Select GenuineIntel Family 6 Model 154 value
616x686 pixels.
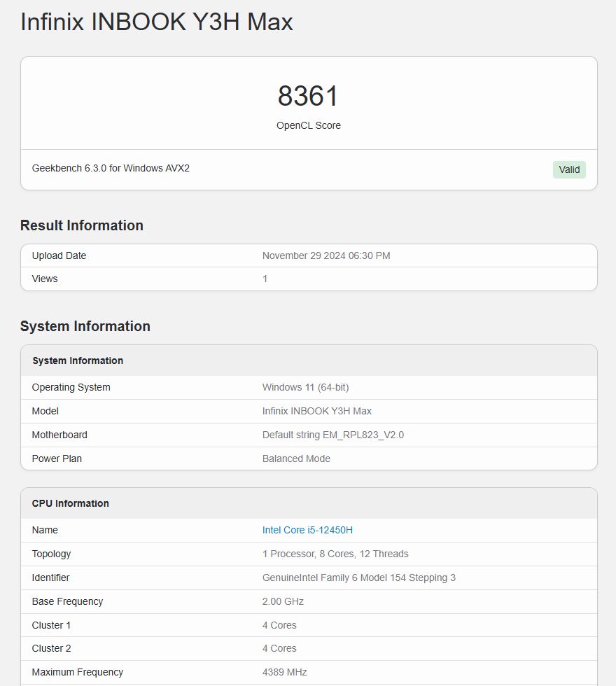click(358, 577)
